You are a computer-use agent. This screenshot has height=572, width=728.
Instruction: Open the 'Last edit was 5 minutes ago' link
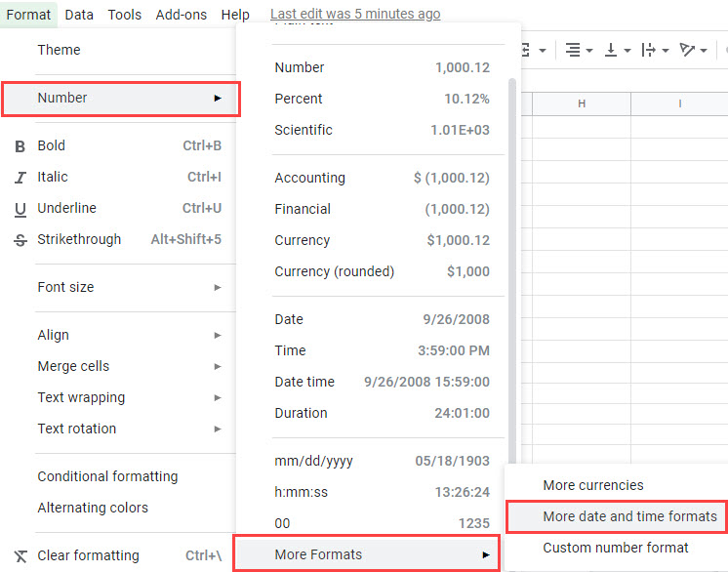pos(355,14)
